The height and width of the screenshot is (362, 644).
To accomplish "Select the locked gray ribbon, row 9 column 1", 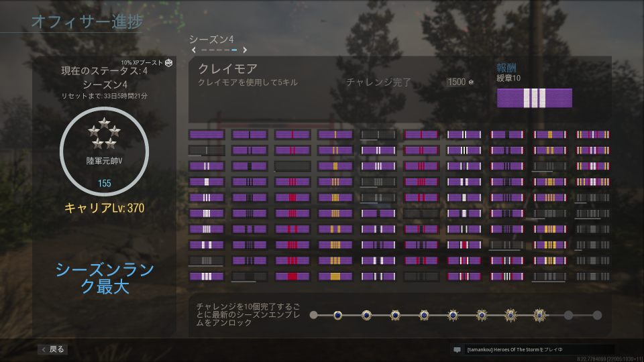I will pos(207,261).
